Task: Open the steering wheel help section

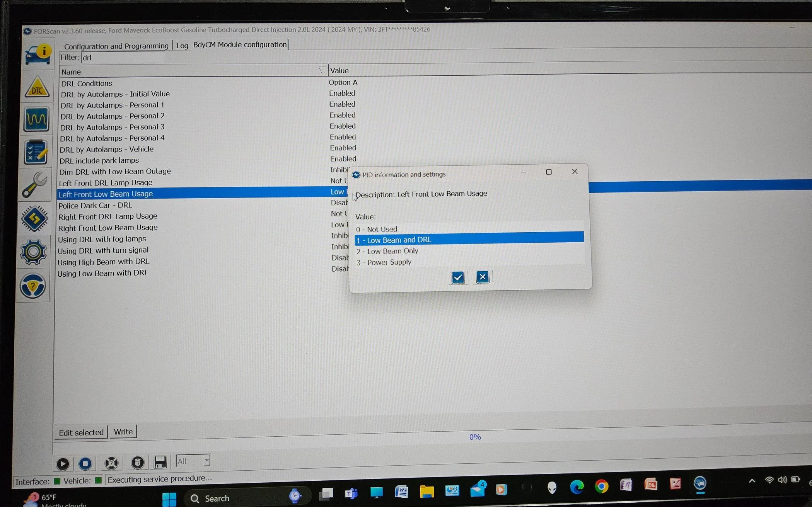Action: (33, 286)
